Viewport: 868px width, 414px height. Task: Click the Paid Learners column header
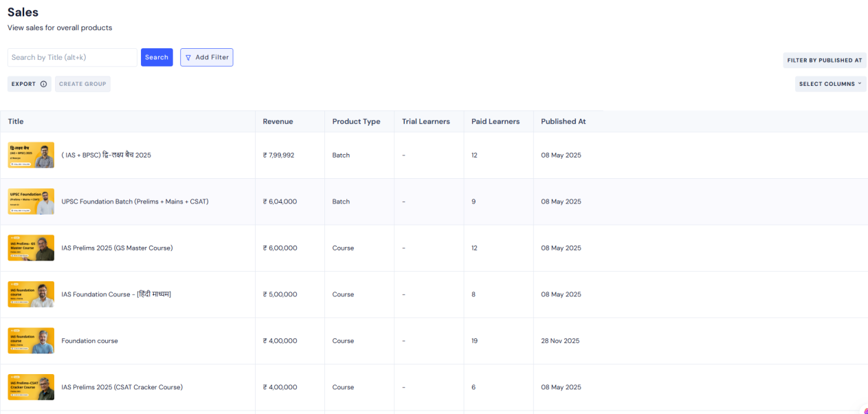[x=495, y=122]
